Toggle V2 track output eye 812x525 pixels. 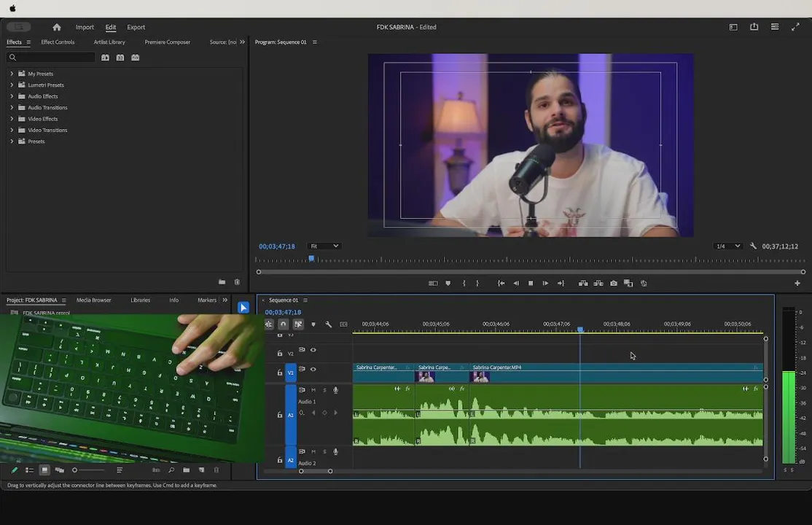[x=313, y=350]
